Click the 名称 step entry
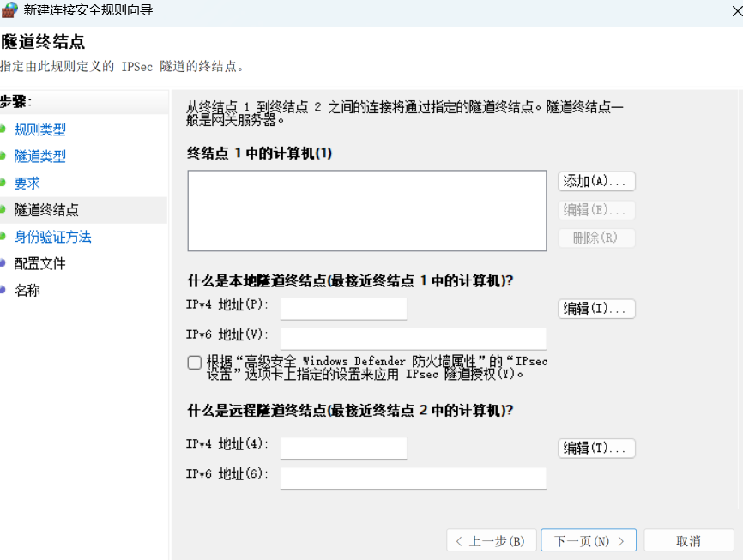743x560 pixels. (27, 291)
